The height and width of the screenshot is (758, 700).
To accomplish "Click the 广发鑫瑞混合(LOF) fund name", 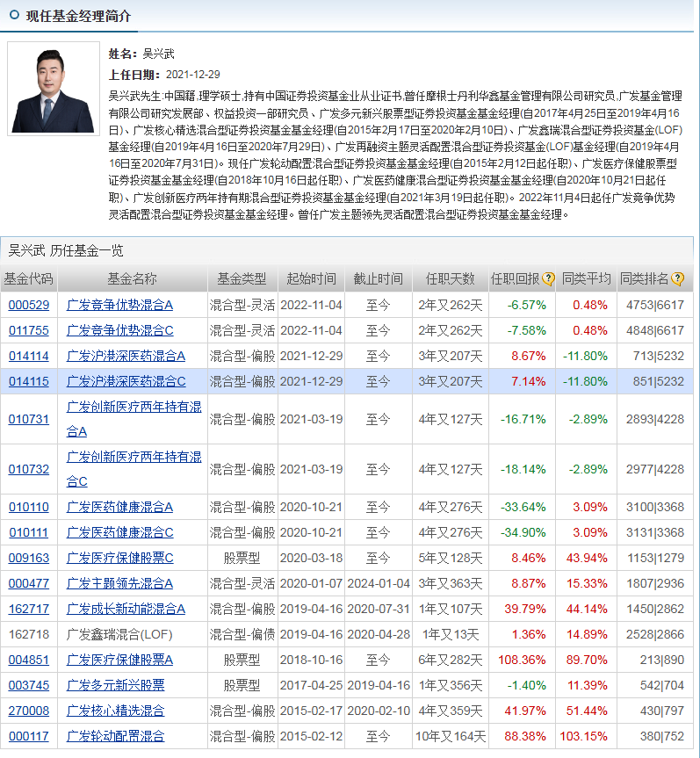I will pyautogui.click(x=119, y=635).
